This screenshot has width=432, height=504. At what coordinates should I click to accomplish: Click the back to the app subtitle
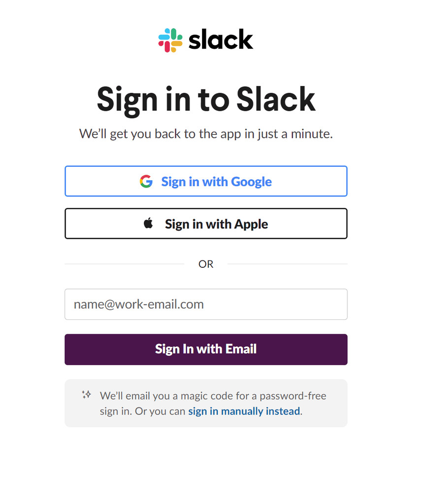206,134
